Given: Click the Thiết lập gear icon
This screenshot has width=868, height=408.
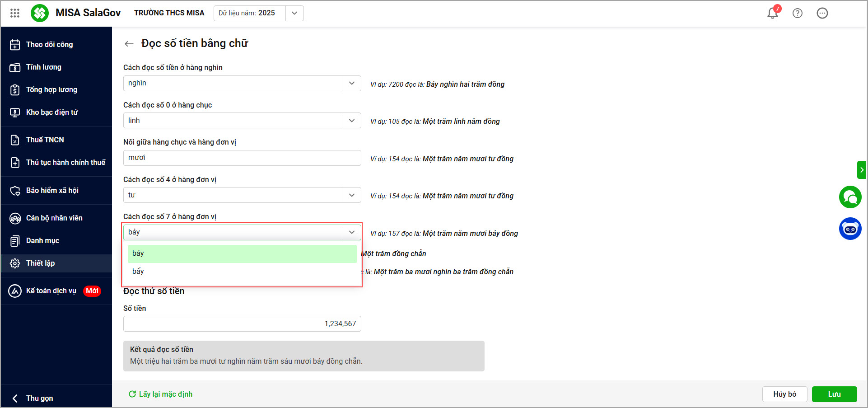Looking at the screenshot, I should tap(15, 263).
